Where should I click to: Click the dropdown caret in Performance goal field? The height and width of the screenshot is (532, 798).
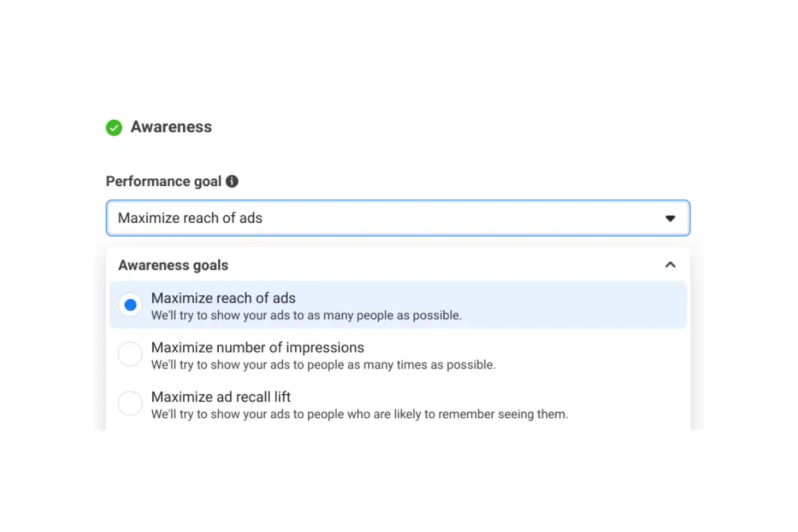(x=670, y=218)
